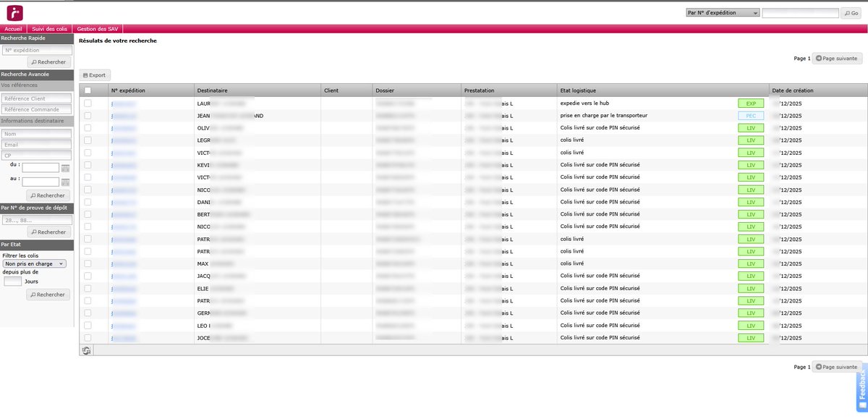This screenshot has width=868, height=419.
Task: Check the row checkbox for KEVI
Action: 88,165
